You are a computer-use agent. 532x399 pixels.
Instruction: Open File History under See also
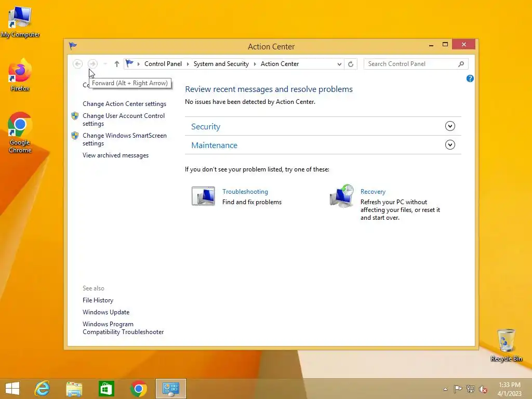pos(98,300)
